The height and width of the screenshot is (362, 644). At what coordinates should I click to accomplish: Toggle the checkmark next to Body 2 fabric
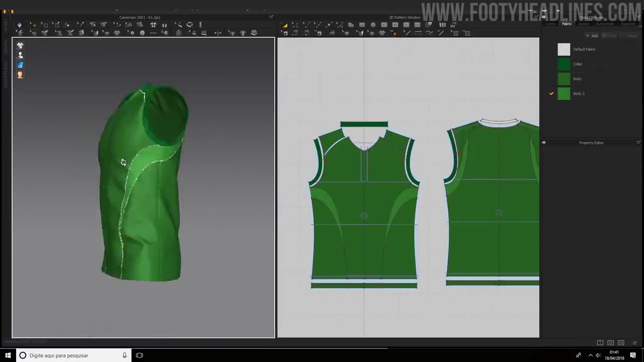click(551, 93)
